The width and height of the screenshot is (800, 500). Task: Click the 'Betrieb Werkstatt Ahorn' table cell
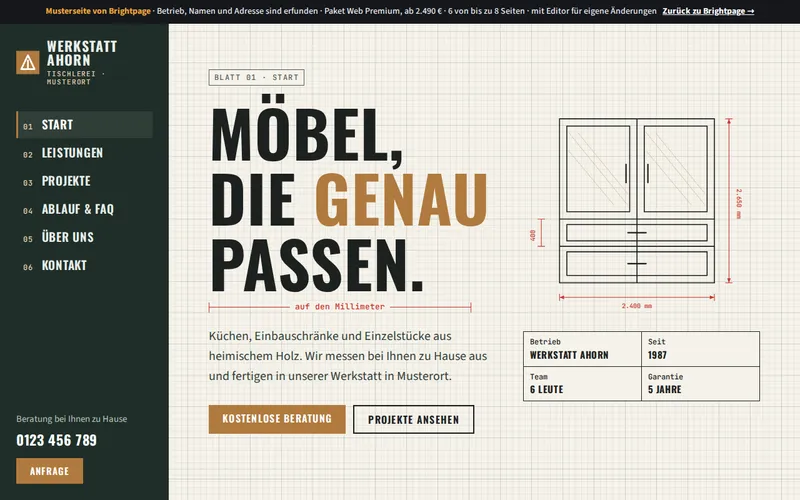coord(582,349)
